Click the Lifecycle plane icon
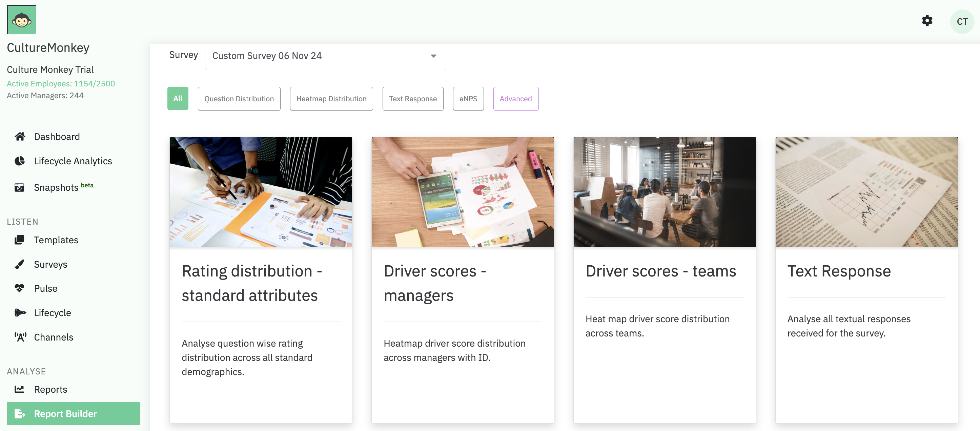The image size is (980, 431). (x=20, y=313)
